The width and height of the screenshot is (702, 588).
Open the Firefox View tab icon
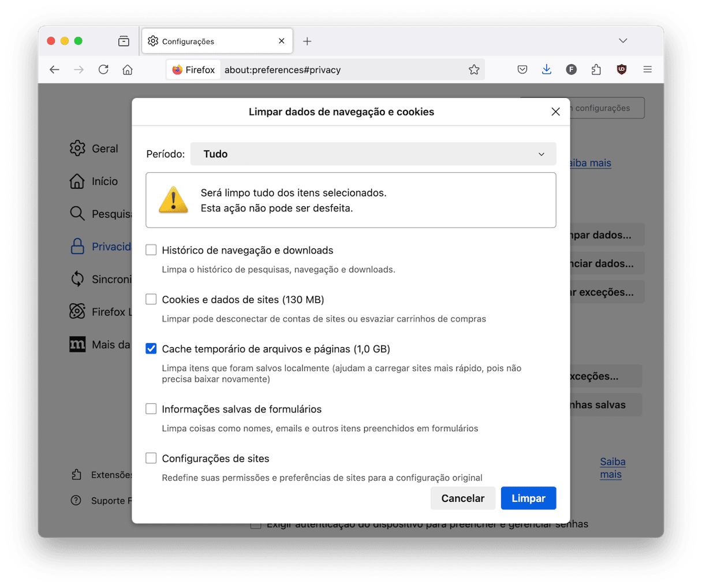[x=124, y=41]
